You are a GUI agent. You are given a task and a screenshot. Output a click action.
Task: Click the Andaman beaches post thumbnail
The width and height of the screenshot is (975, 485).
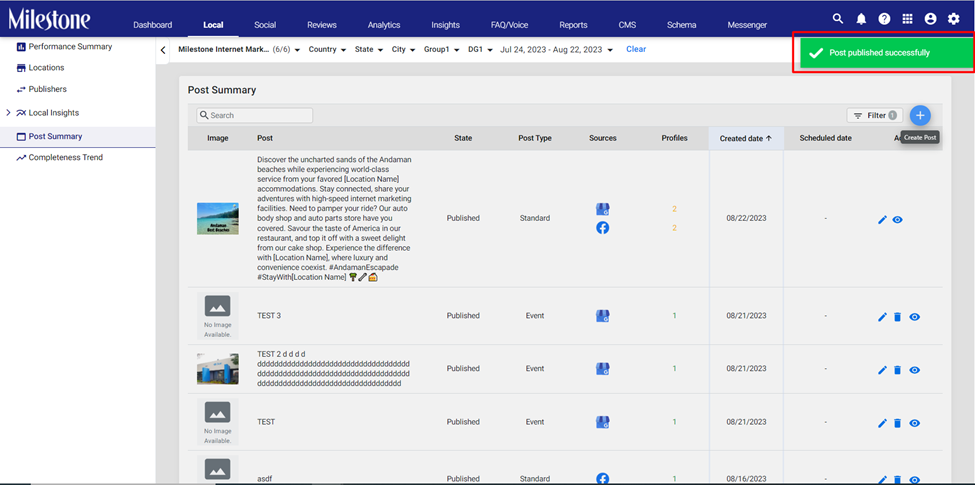(x=218, y=218)
